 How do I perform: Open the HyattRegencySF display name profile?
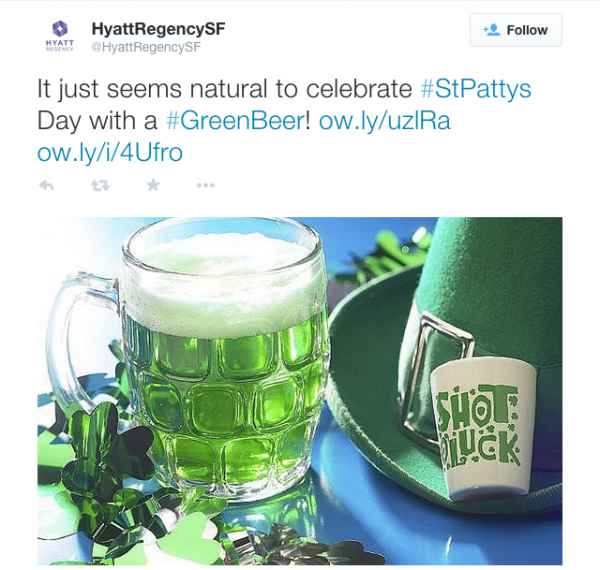(158, 29)
